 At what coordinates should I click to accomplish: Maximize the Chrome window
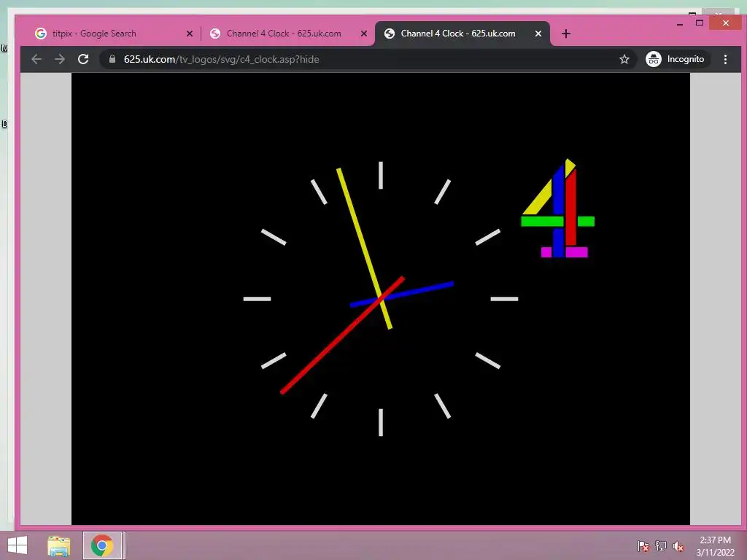pos(700,23)
